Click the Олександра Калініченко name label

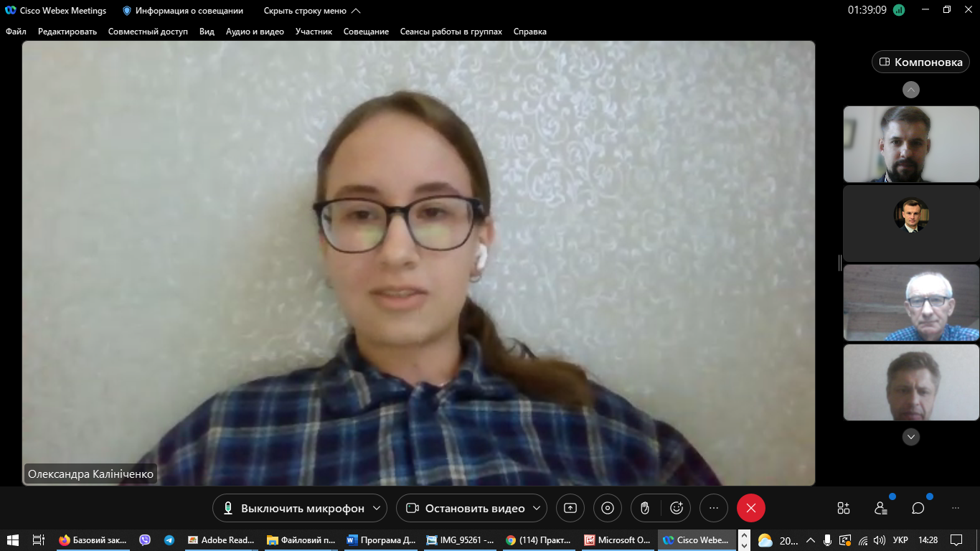coord(90,474)
